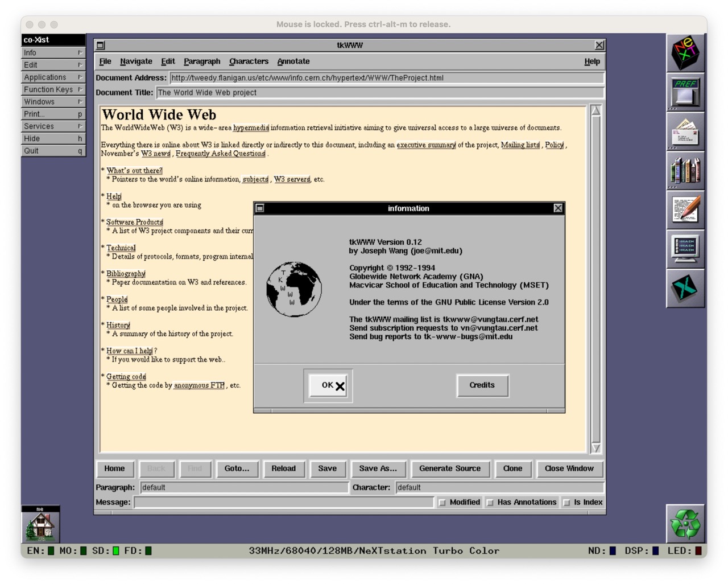Follow the People link

click(x=117, y=299)
